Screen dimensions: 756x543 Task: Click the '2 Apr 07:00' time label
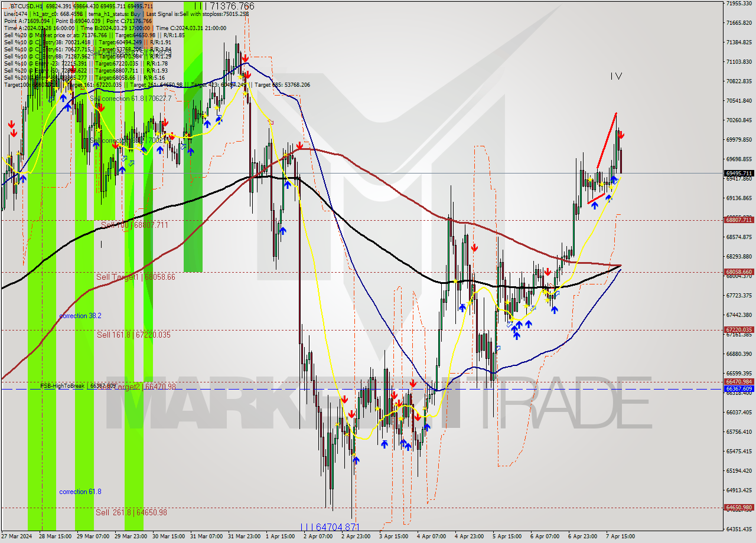point(318,537)
